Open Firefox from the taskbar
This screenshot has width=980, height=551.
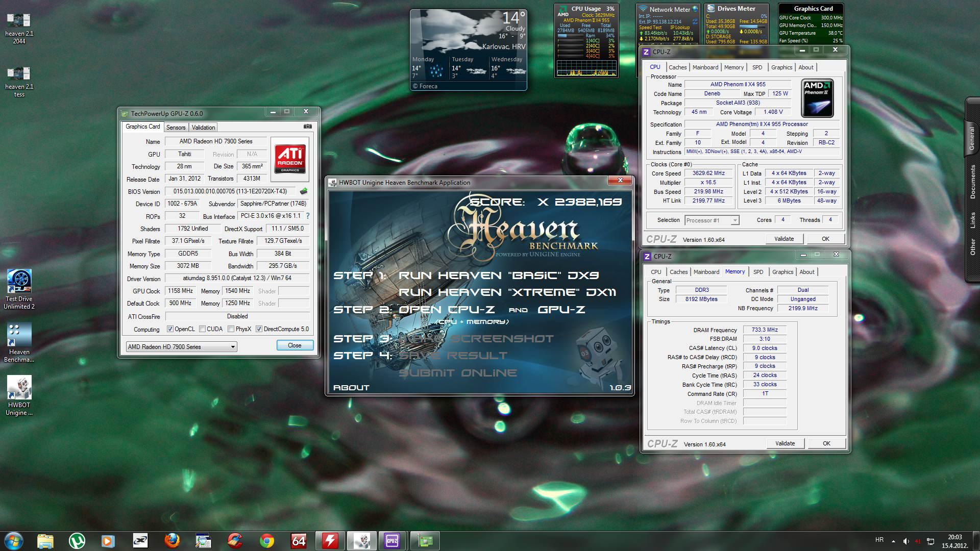click(172, 541)
